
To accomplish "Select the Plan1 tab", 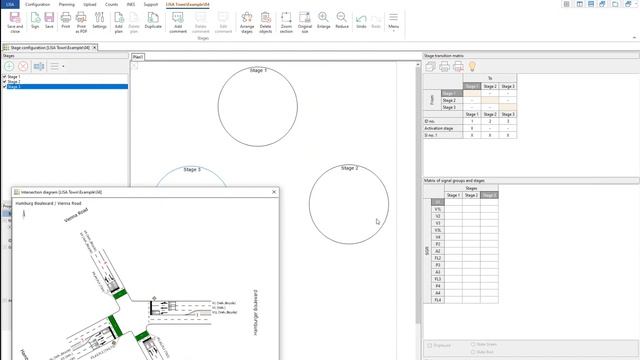I will point(138,57).
